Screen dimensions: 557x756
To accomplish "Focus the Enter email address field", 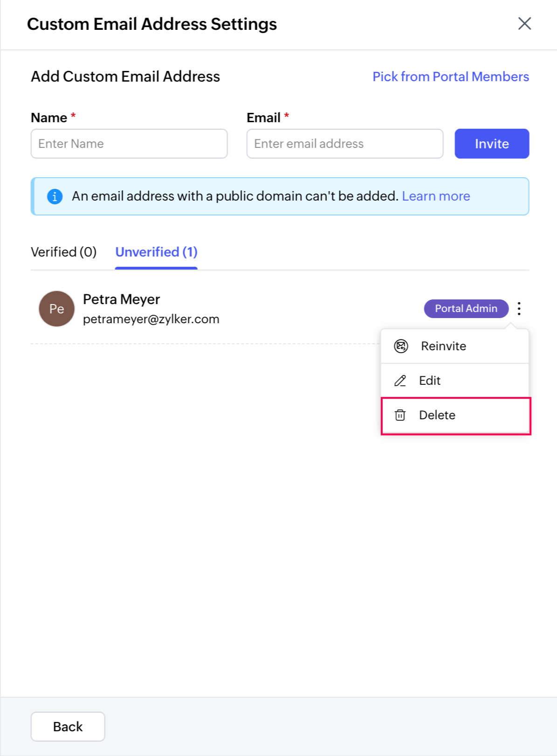I will coord(345,144).
